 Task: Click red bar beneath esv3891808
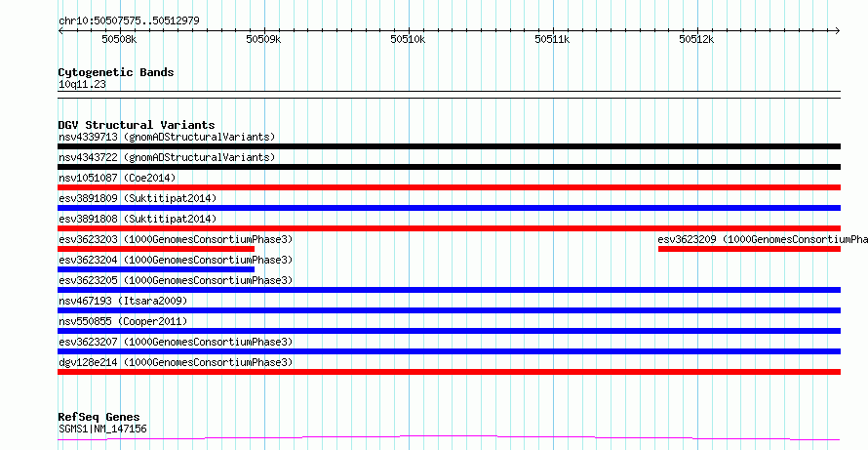click(x=449, y=228)
